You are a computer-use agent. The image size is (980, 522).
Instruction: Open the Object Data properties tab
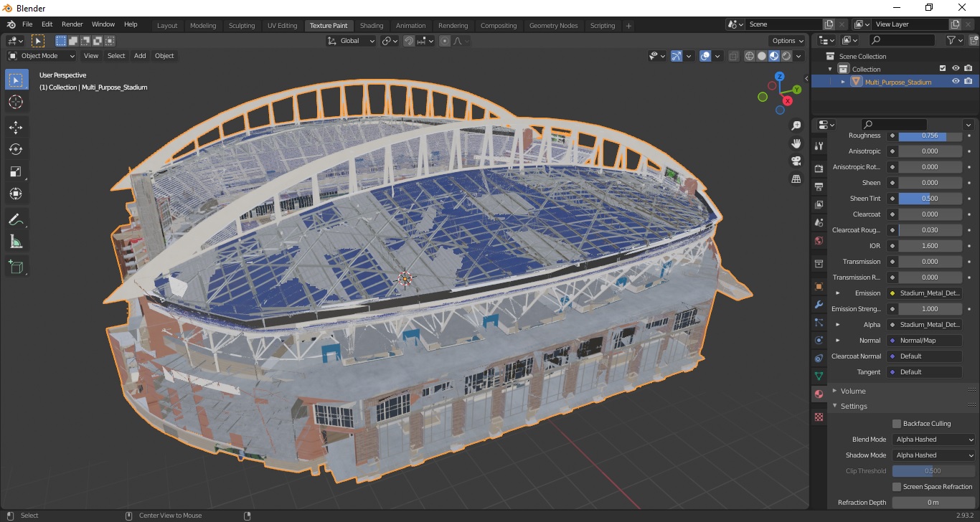819,376
